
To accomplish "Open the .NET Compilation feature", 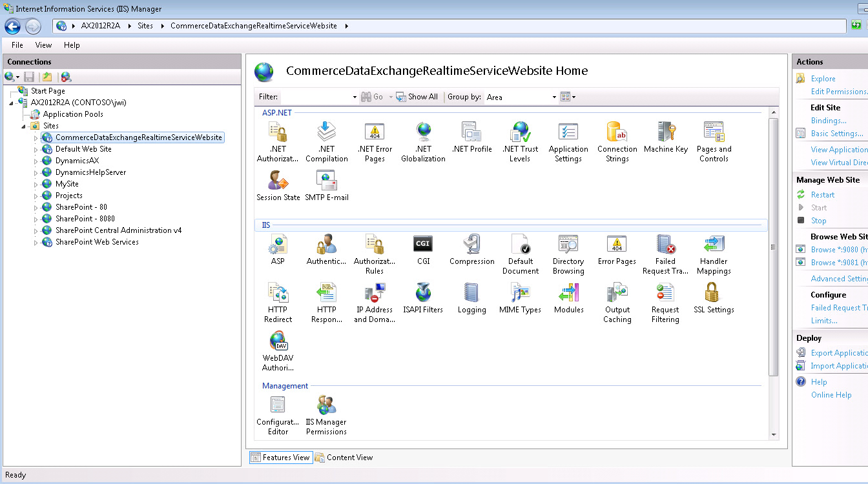I will (x=326, y=142).
